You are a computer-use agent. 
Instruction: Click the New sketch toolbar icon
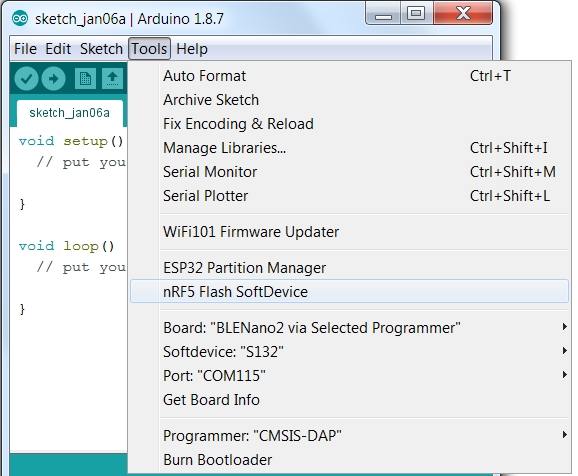85,79
